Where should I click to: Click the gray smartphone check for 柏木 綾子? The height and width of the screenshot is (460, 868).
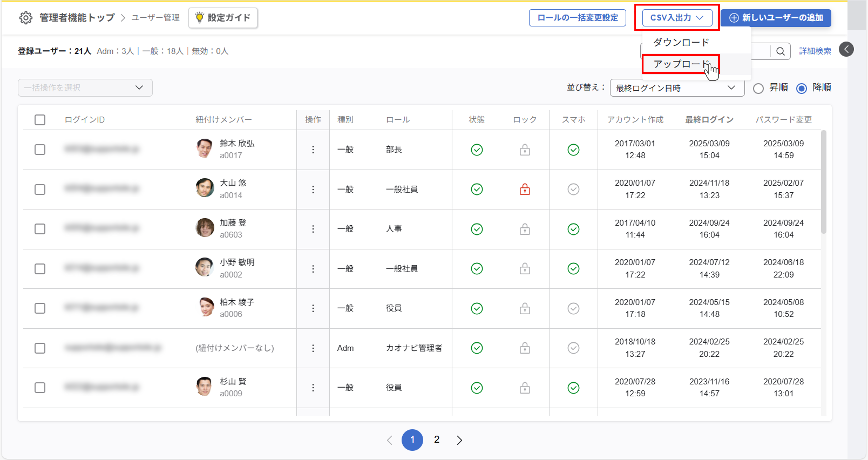click(x=573, y=308)
